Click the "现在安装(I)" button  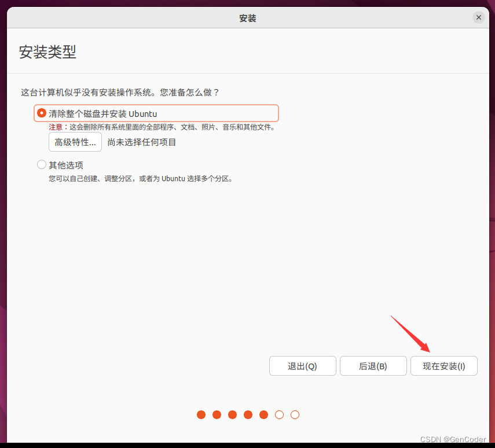[444, 366]
